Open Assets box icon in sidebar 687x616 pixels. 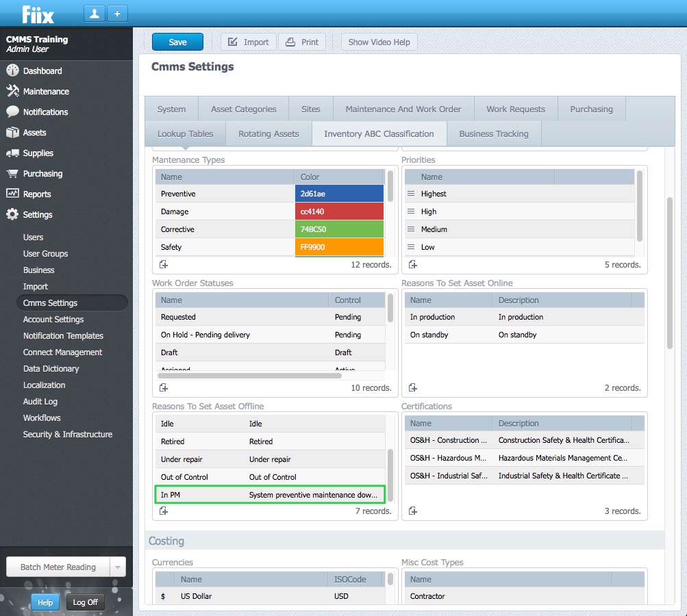point(12,132)
